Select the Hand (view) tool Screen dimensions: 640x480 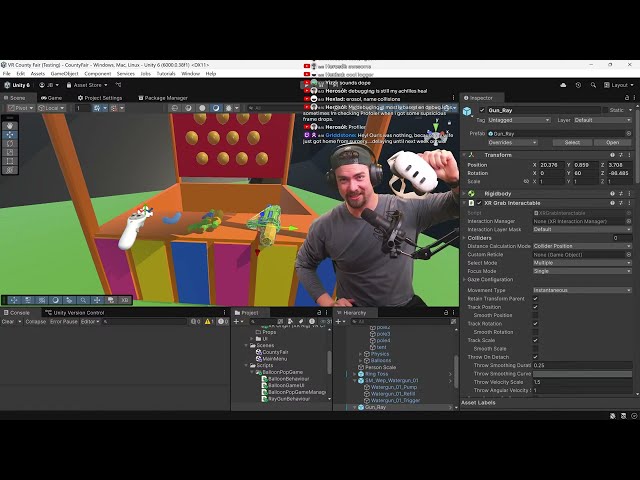point(10,126)
